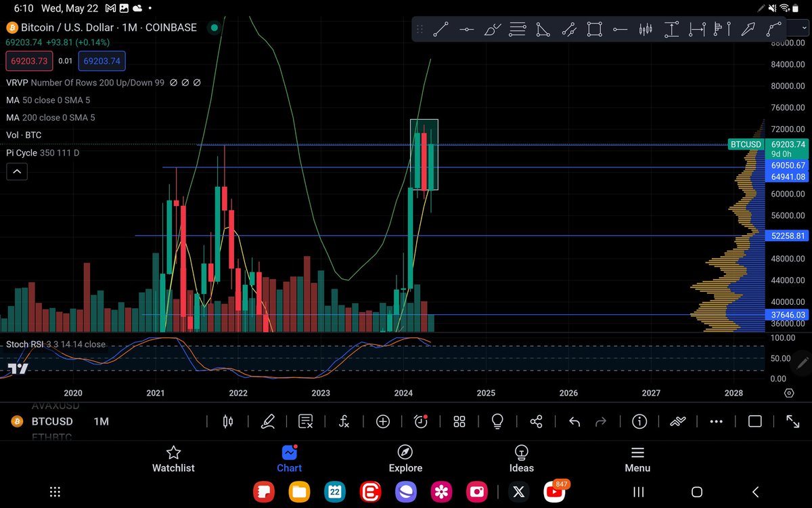Click the 52258.81 price line label
812x508 pixels.
(787, 236)
